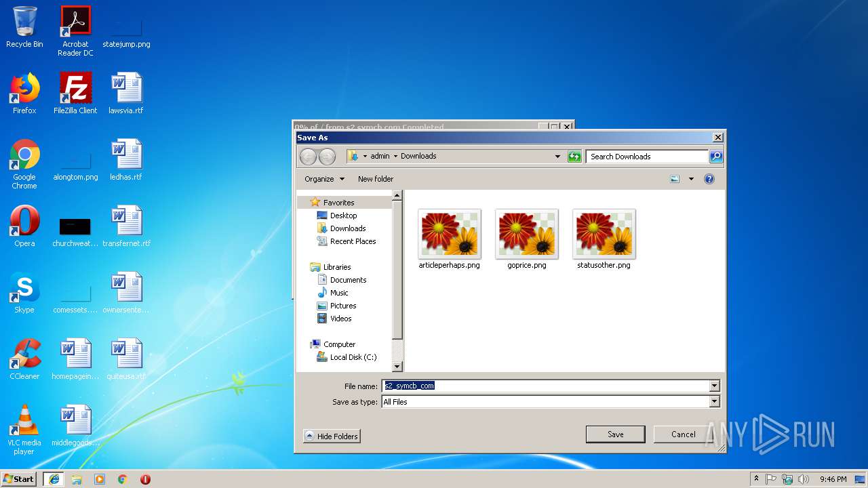Click the Save button
This screenshot has width=868, height=488.
coord(615,434)
